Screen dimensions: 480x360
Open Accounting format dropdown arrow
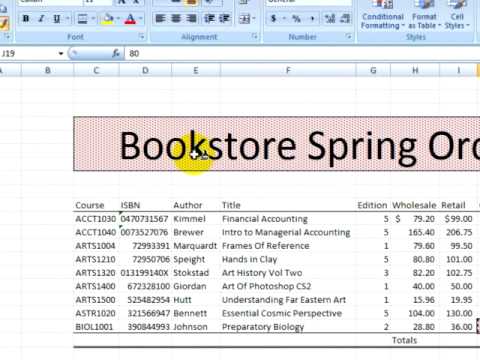pyautogui.click(x=284, y=19)
